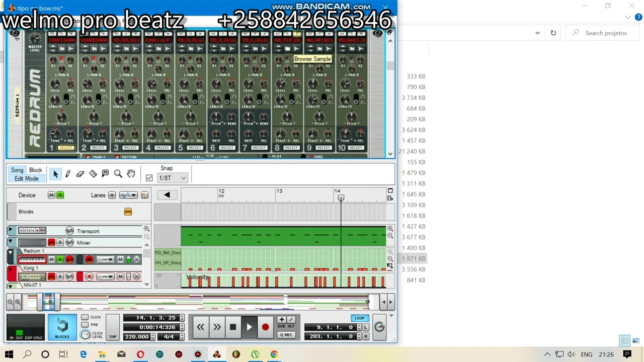The image size is (644, 362).
Task: Click the Q REC button
Action: click(286, 335)
